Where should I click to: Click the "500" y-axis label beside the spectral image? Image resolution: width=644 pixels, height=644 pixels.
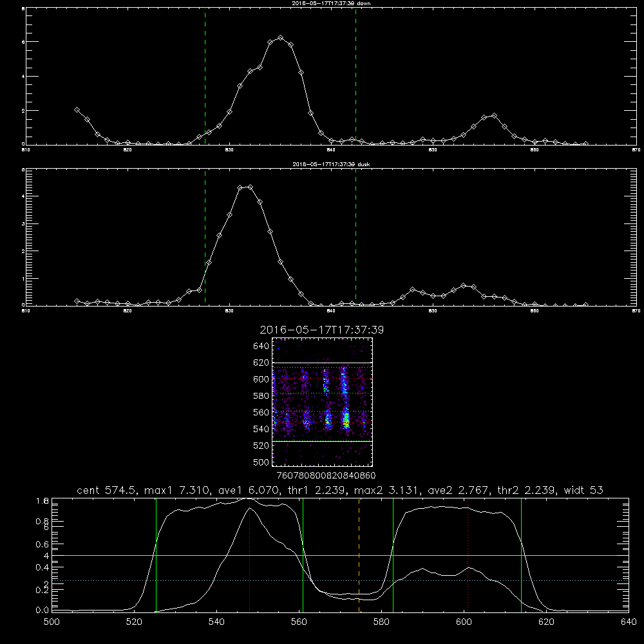click(x=261, y=462)
